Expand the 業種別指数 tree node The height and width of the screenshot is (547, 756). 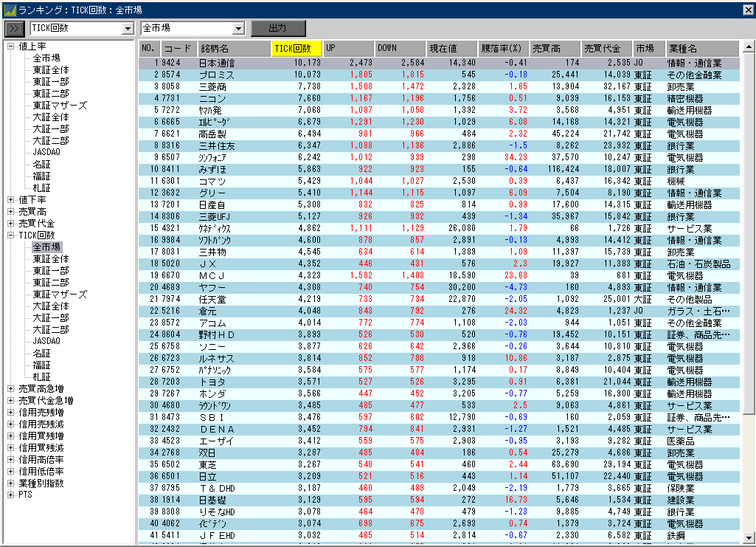tap(10, 484)
